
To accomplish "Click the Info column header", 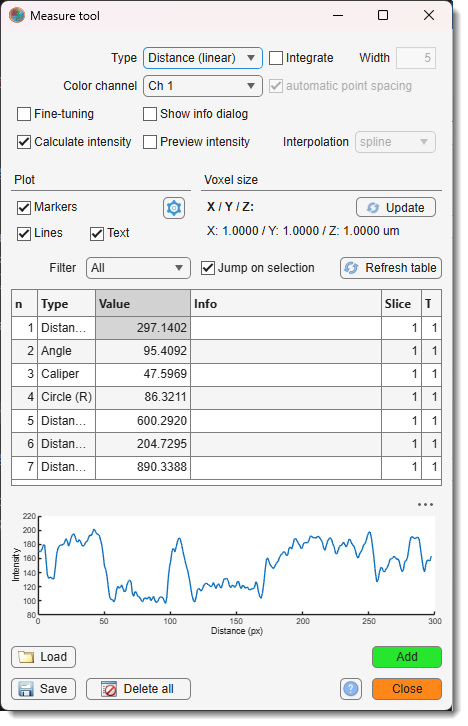I will [x=286, y=304].
